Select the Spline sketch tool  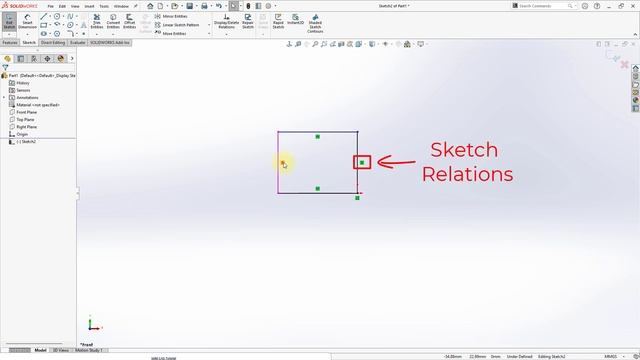click(x=70, y=16)
